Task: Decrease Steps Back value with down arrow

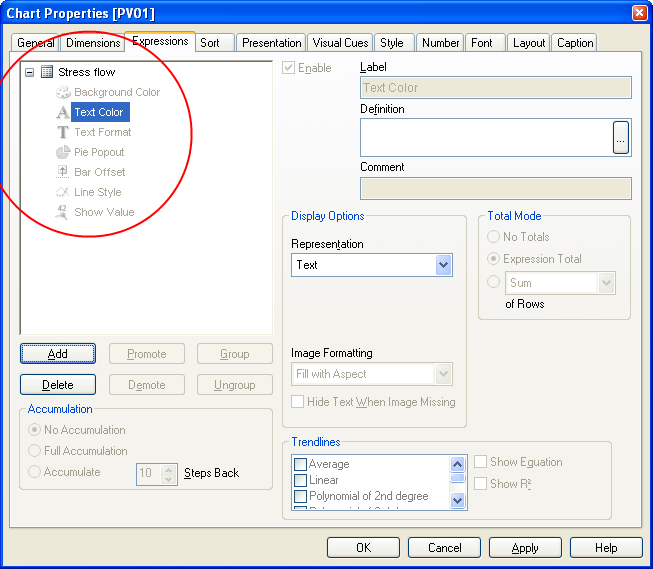Action: click(x=168, y=479)
